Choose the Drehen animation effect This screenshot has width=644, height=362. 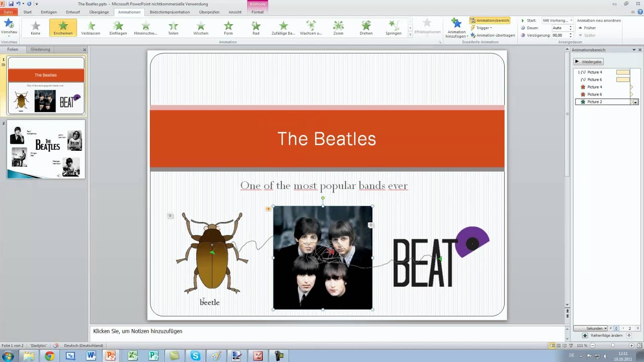click(366, 28)
